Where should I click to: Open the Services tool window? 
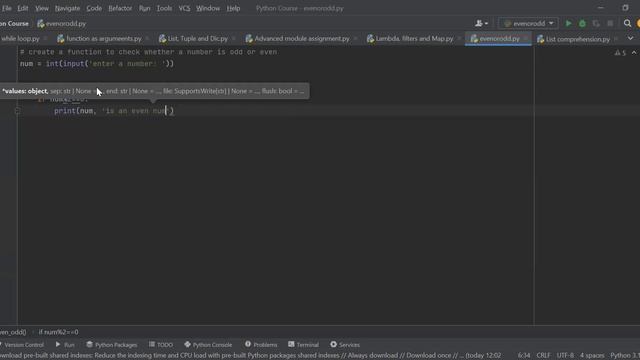tap(345, 345)
